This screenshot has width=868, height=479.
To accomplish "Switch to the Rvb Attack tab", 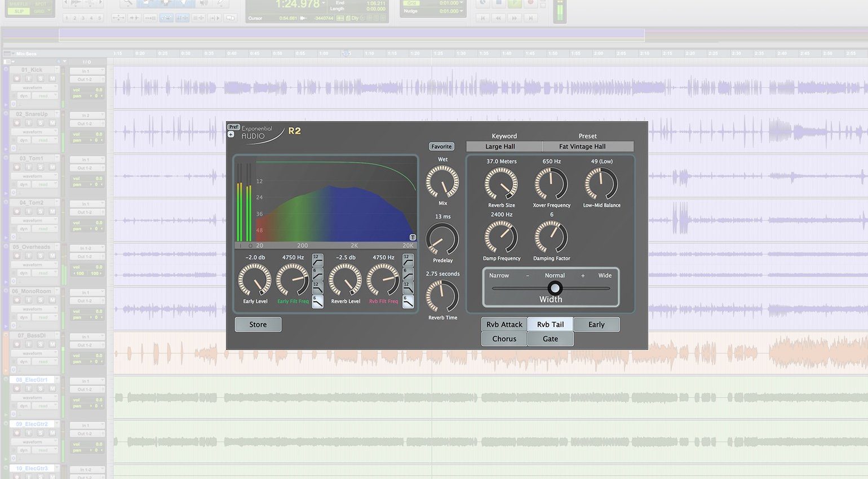I will pos(504,324).
